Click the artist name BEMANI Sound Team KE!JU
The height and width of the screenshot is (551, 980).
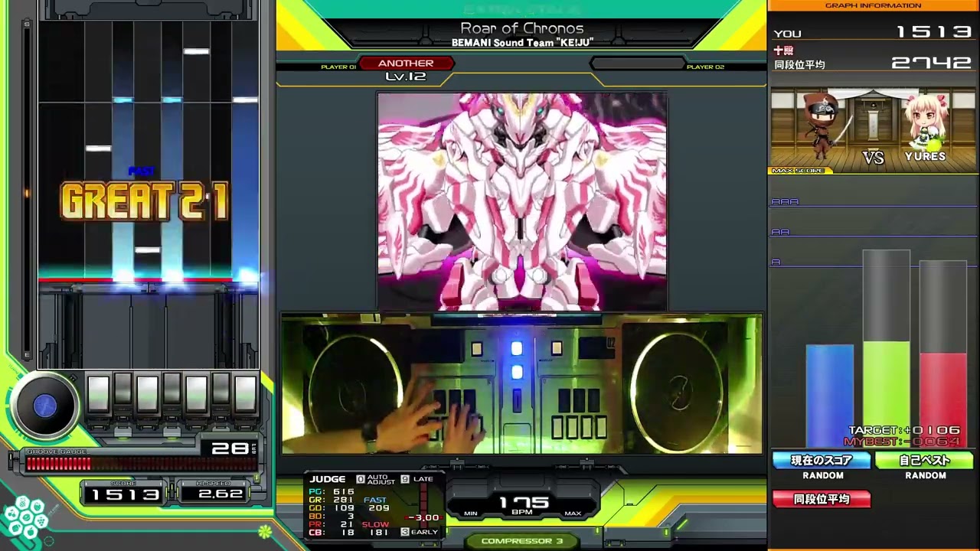pyautogui.click(x=522, y=43)
